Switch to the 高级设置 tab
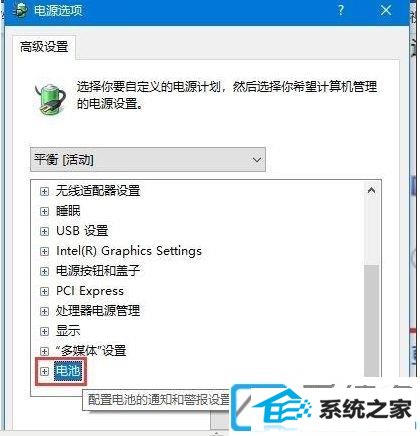 pyautogui.click(x=44, y=47)
